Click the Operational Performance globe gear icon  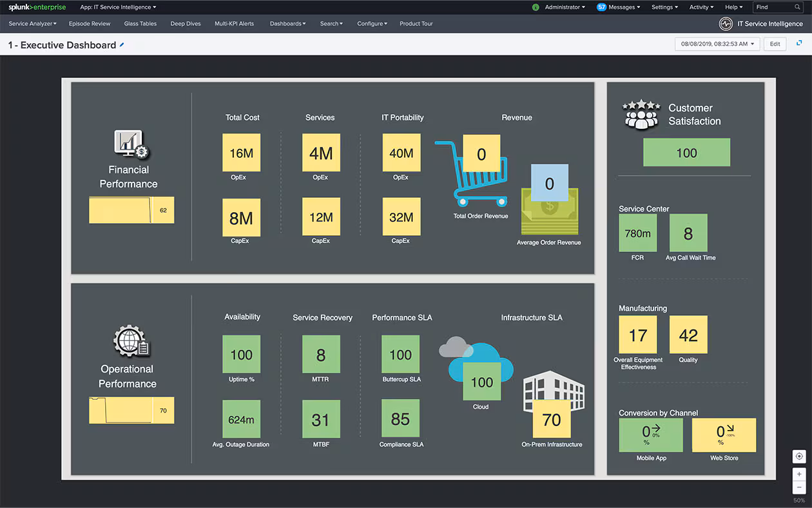pyautogui.click(x=131, y=342)
